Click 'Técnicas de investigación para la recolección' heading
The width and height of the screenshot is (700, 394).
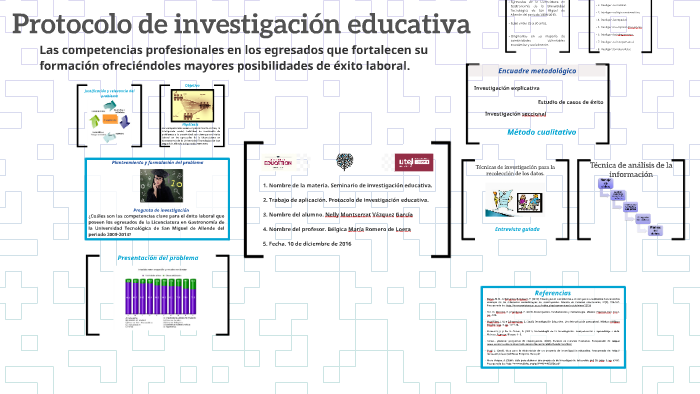coord(515,170)
